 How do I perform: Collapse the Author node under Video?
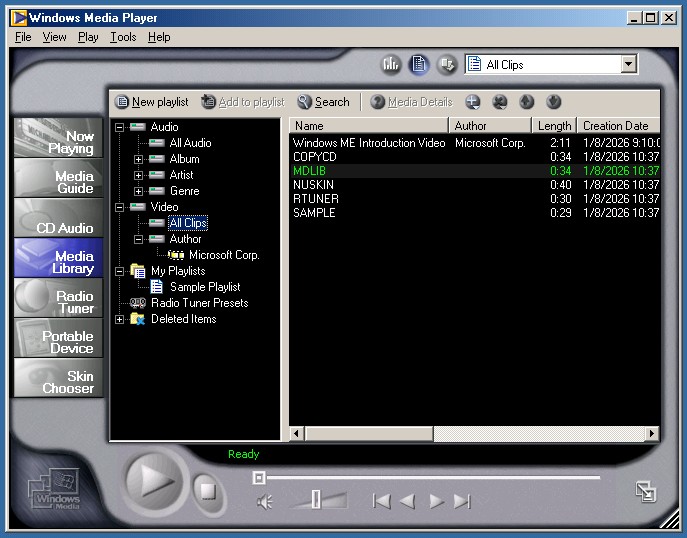click(138, 240)
